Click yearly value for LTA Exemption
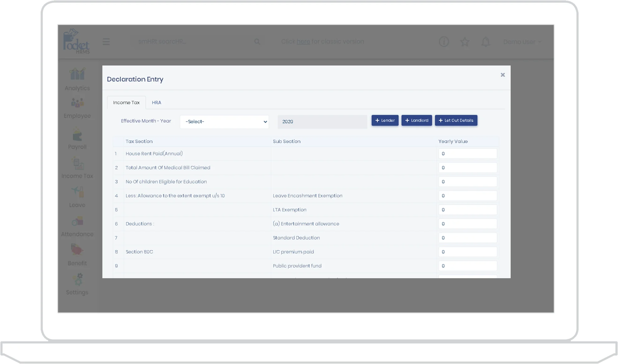 (468, 210)
